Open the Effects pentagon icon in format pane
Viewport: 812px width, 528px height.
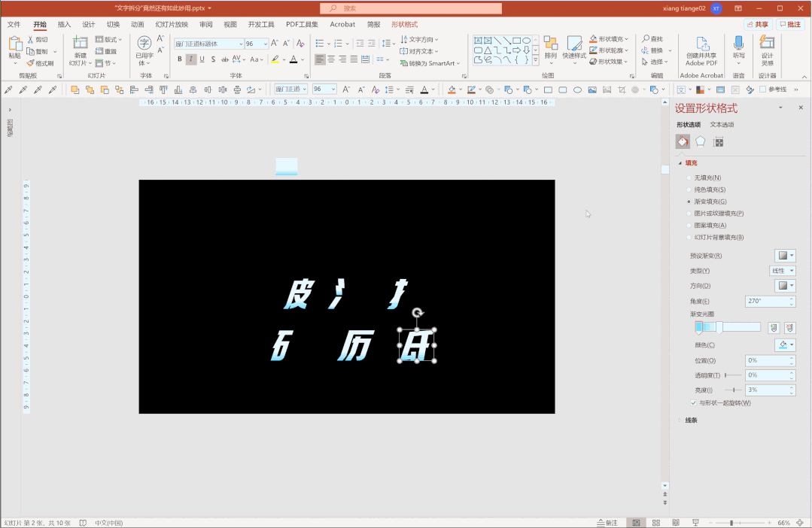coord(701,142)
